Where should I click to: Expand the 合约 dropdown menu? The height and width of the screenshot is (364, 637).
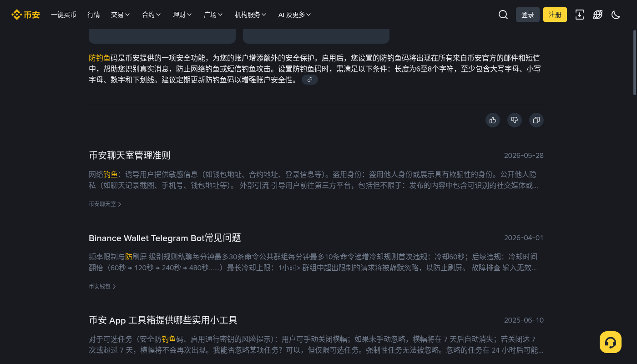pyautogui.click(x=152, y=15)
